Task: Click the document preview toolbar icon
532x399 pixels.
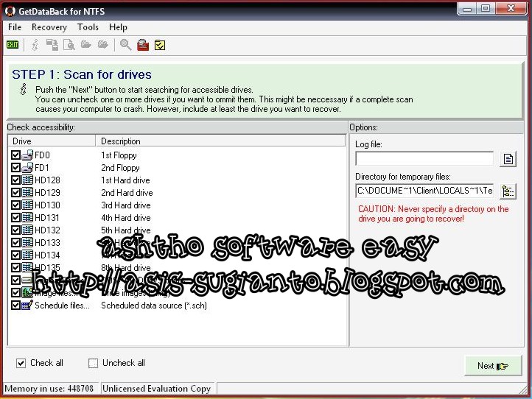Action: (x=69, y=45)
